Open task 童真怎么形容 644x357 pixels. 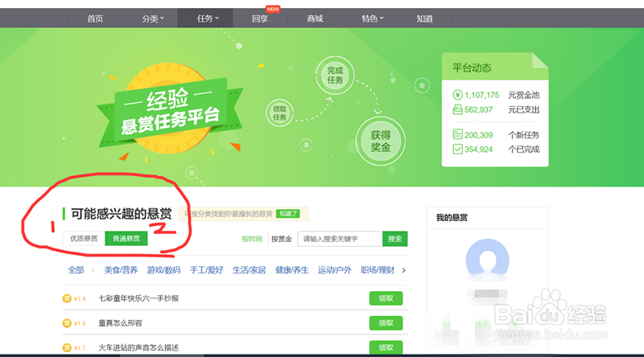[x=120, y=323]
